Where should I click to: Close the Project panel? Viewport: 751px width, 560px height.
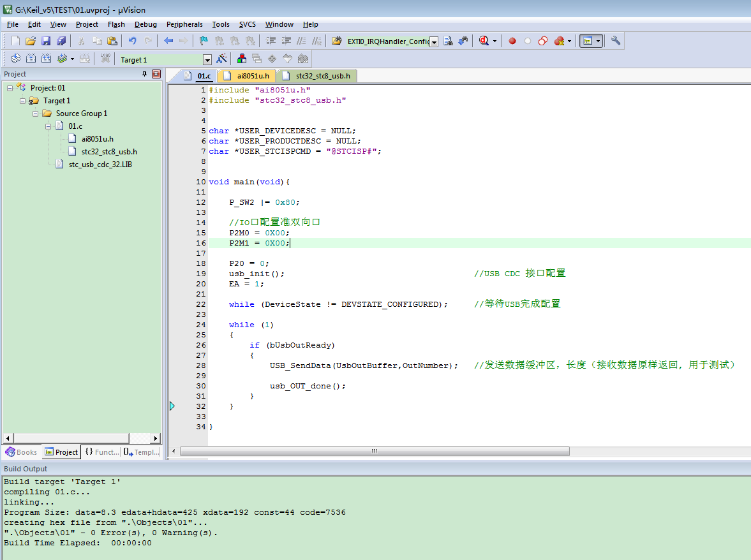[156, 74]
